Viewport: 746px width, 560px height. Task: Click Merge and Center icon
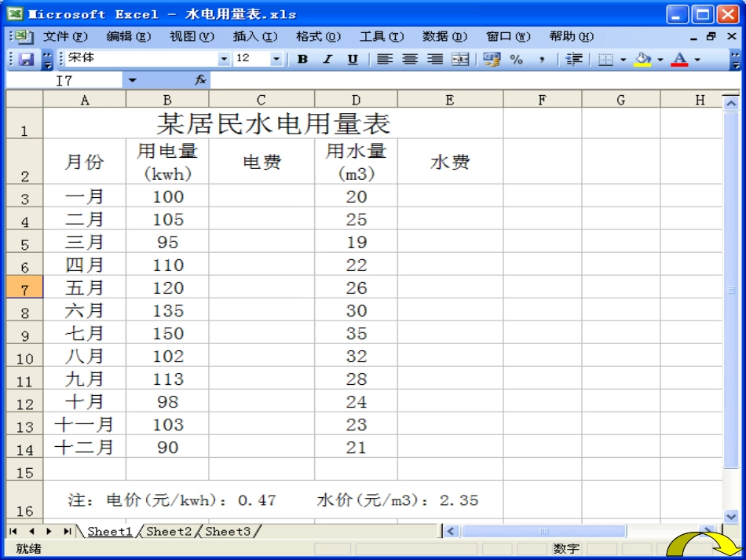460,59
